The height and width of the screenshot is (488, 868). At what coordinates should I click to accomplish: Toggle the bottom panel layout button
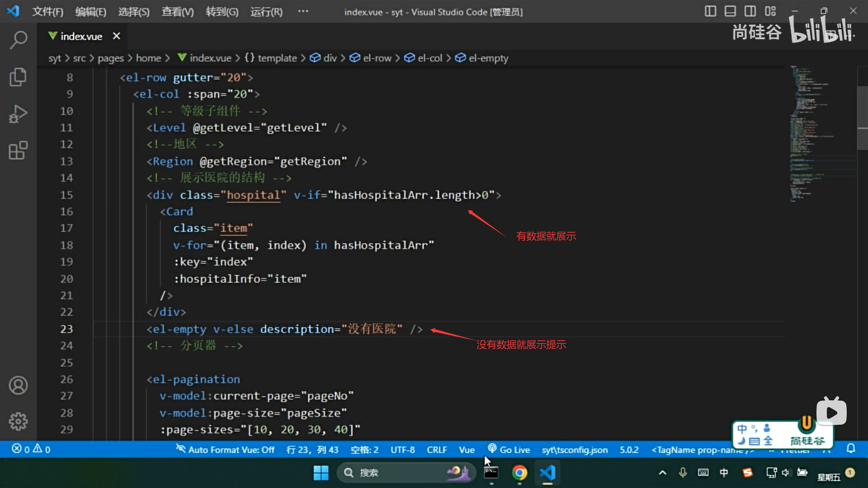click(730, 11)
